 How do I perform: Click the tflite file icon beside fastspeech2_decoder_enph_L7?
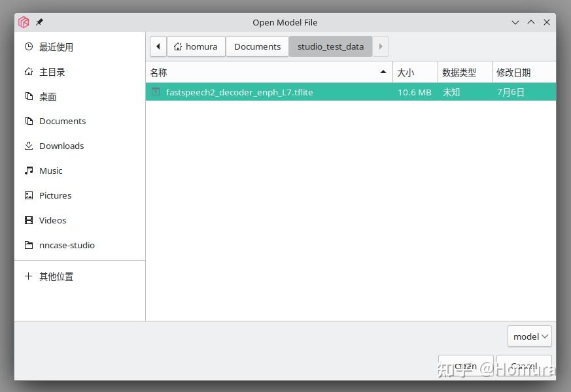(155, 92)
